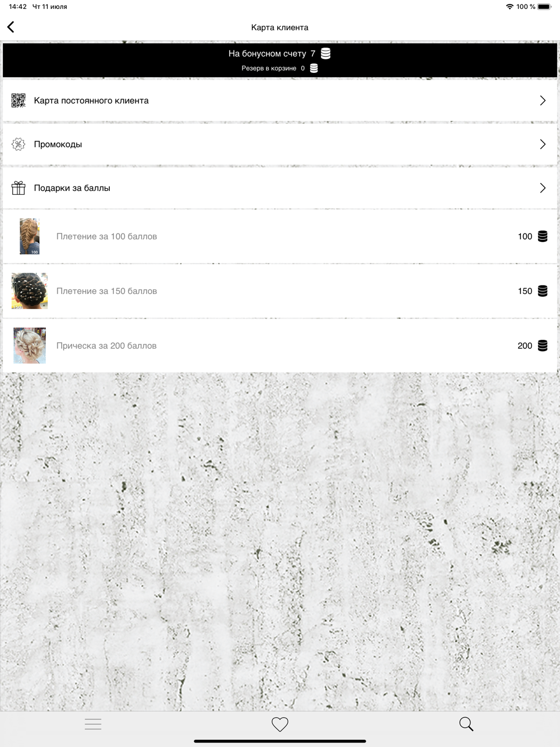Open the hamburger menu in bottom bar

[93, 724]
